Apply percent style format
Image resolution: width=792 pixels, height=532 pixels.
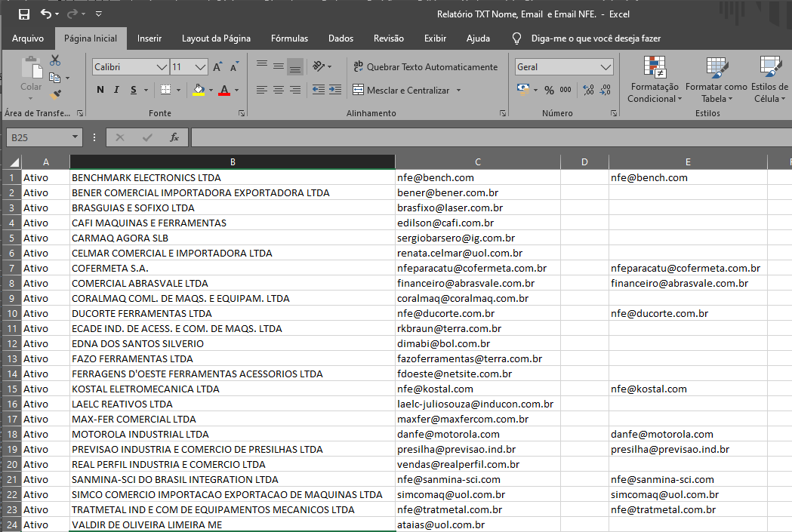click(x=549, y=90)
